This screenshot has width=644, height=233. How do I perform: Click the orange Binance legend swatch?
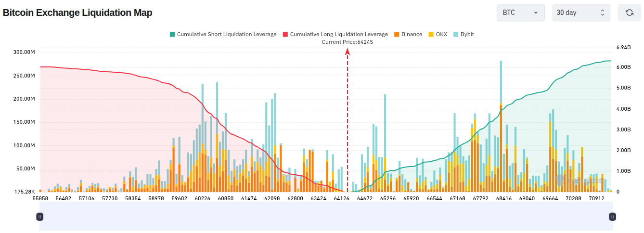(x=396, y=34)
